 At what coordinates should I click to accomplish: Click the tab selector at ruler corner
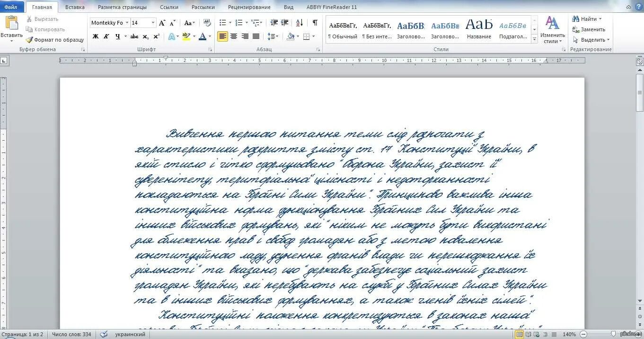pos(4,61)
